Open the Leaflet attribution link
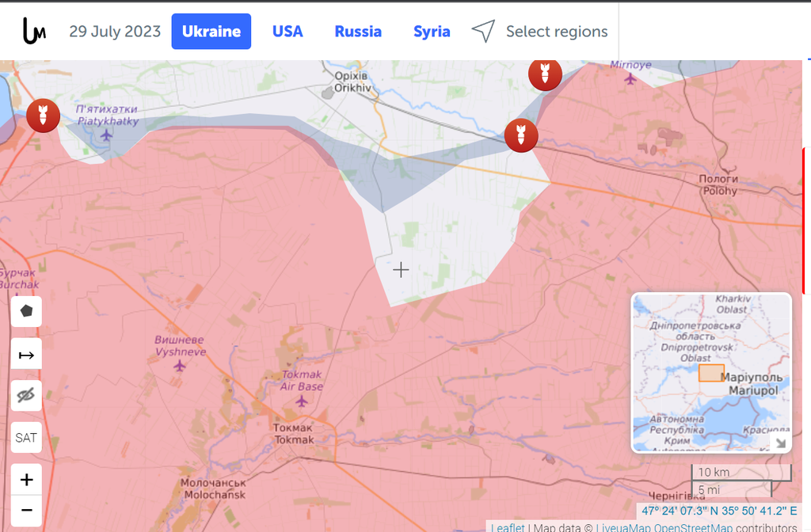 pos(508,527)
